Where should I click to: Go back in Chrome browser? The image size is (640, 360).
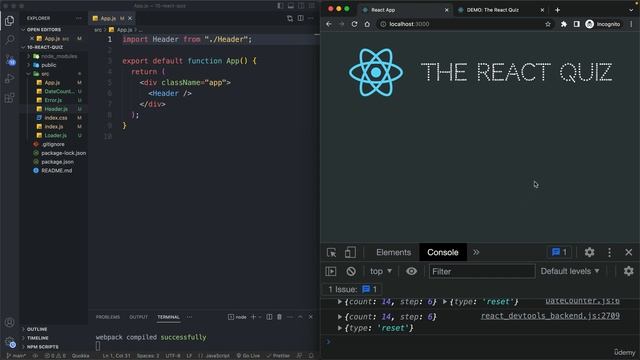(329, 24)
